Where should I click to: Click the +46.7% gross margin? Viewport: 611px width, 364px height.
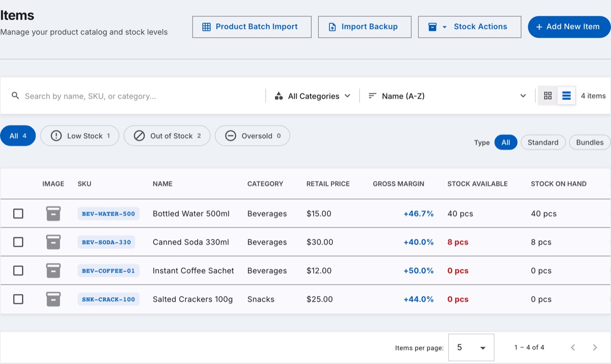(419, 214)
